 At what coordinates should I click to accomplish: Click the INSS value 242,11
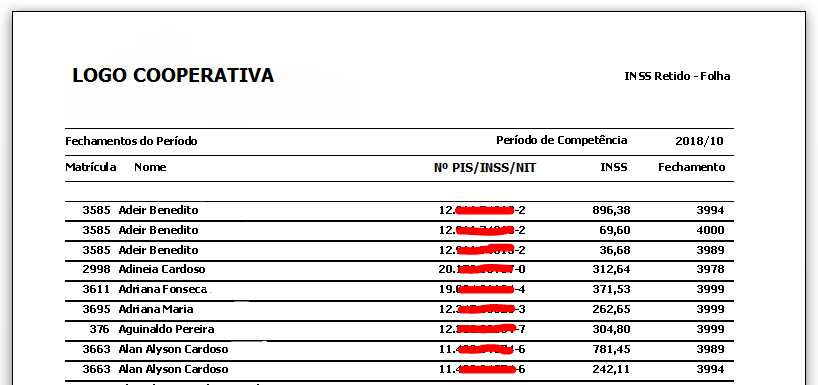pyautogui.click(x=611, y=369)
